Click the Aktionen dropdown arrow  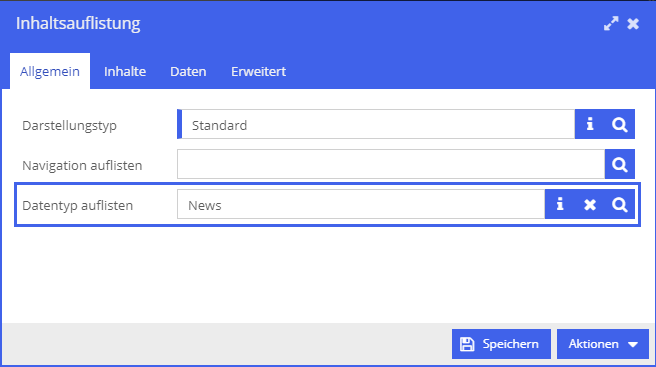coord(633,344)
